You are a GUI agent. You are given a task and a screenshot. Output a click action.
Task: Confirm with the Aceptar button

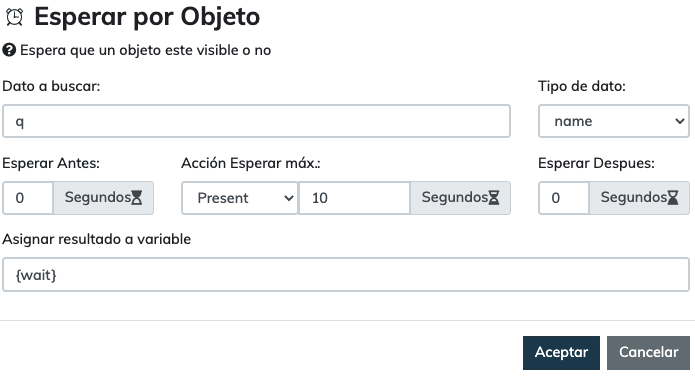tap(561, 353)
